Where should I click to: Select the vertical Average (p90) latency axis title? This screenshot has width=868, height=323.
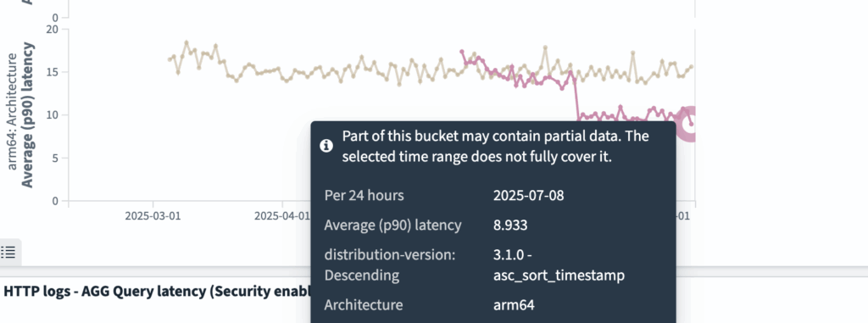tap(27, 115)
